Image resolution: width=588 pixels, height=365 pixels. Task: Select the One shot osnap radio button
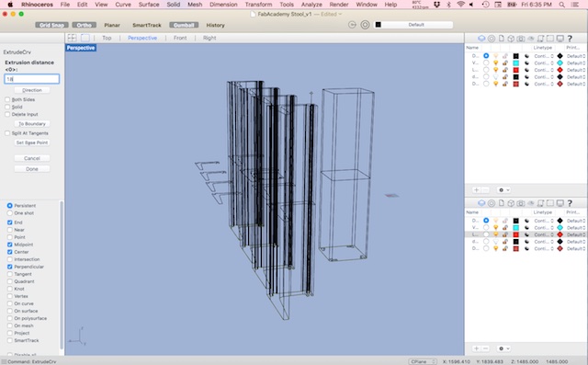(10, 213)
